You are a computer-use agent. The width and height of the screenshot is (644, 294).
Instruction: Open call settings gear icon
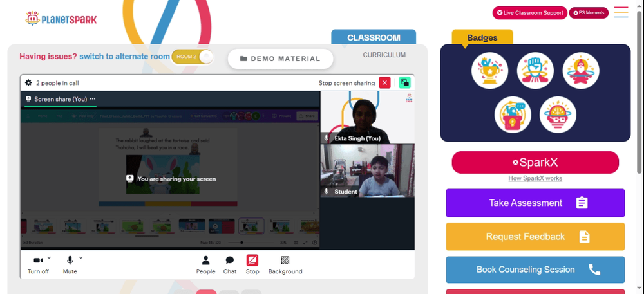coord(28,83)
